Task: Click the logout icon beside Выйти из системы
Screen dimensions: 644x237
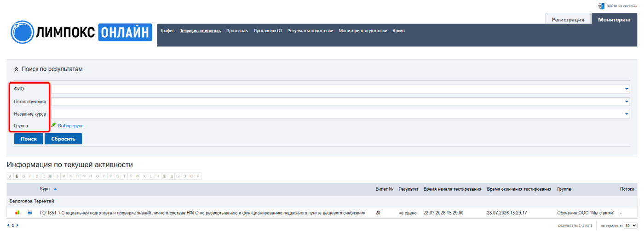Action: point(601,6)
